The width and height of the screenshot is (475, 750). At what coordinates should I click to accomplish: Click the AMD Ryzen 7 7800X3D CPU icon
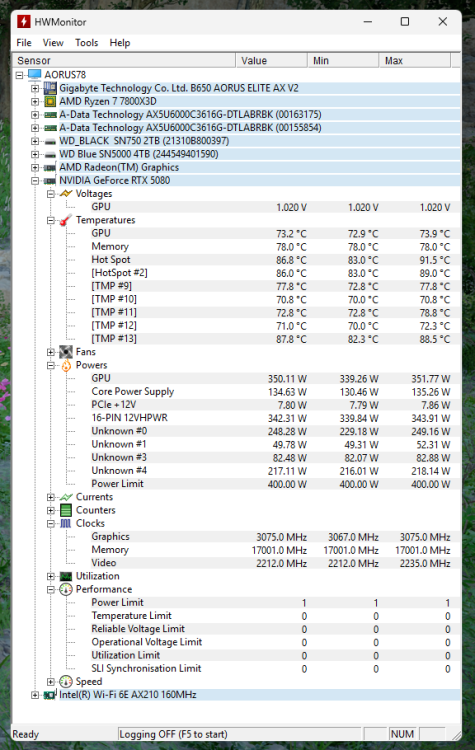(50, 101)
